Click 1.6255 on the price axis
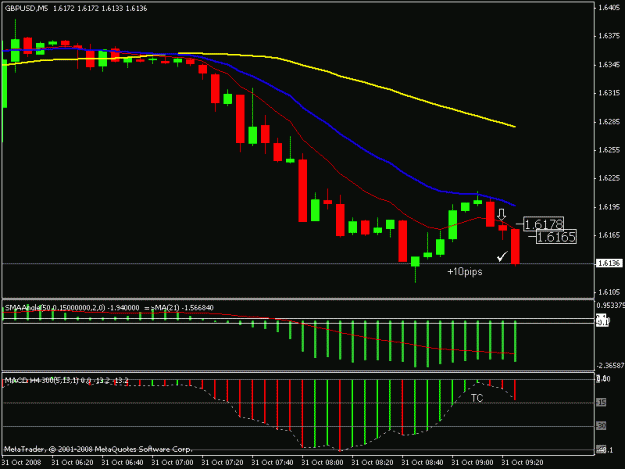Image resolution: width=625 pixels, height=469 pixels. point(609,150)
